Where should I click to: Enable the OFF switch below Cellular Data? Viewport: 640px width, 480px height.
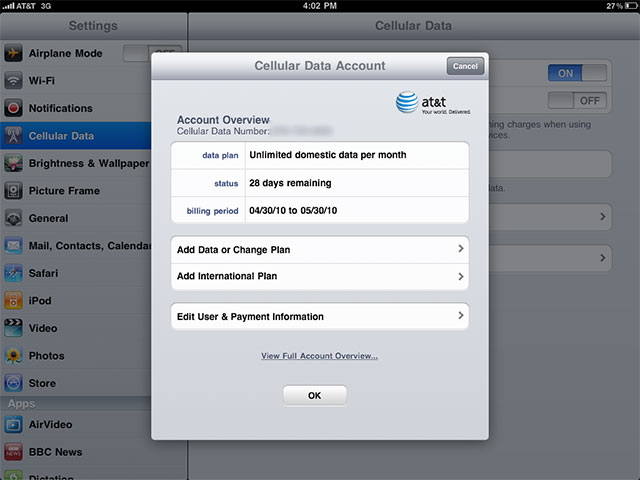pyautogui.click(x=577, y=101)
